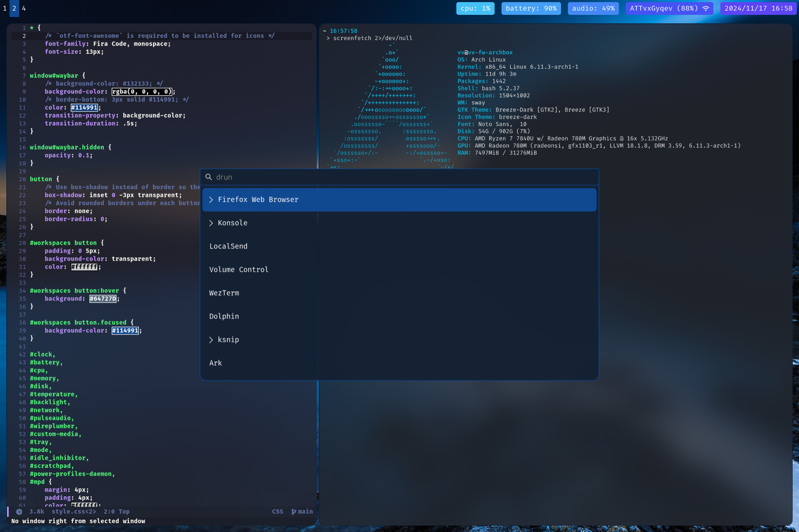Screen dimensions: 799x532
Task: Click the #workspaces button:hover selector
Action: coord(74,291)
